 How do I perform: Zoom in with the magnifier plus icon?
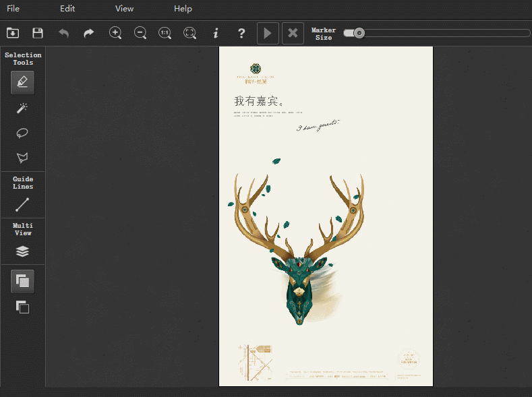pos(115,33)
